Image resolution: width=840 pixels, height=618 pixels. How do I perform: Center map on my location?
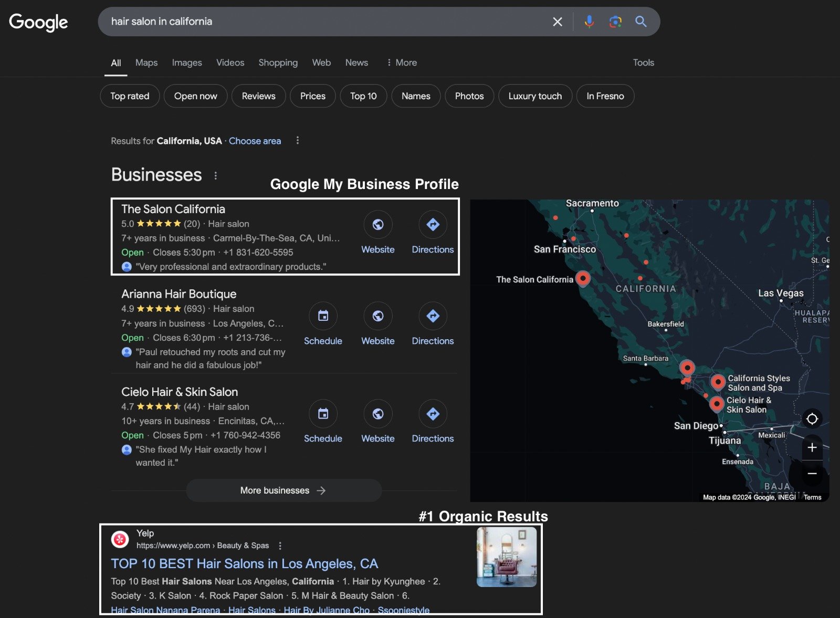point(812,418)
